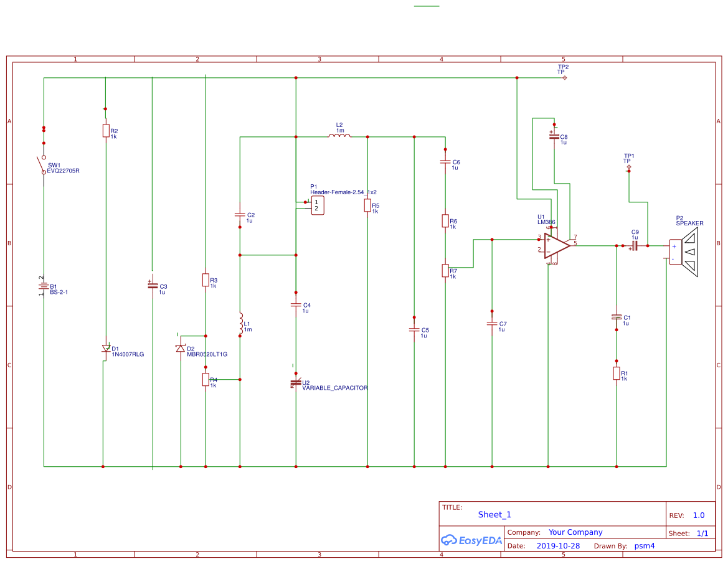Select the VARIABLE_CAPACITOR symbol U2

(295, 382)
